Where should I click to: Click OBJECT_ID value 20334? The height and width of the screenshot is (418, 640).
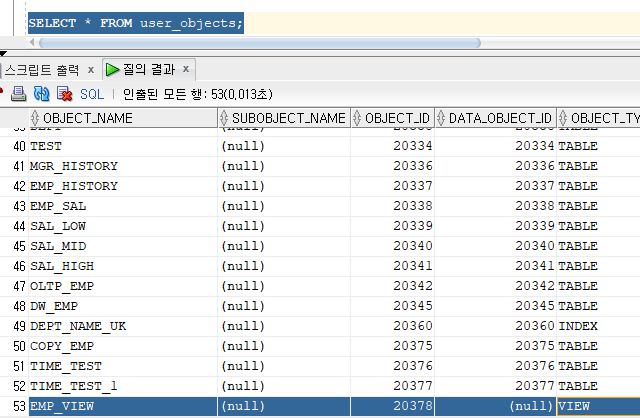tap(393, 146)
